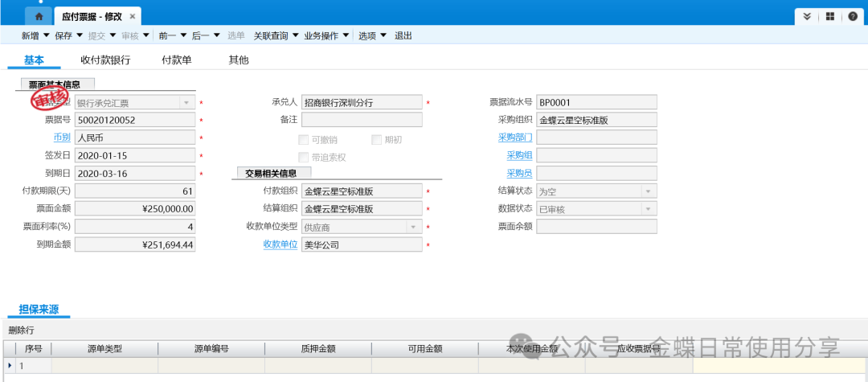The width and height of the screenshot is (868, 382).
Task: Open the grid layout icon
Action: click(x=830, y=17)
